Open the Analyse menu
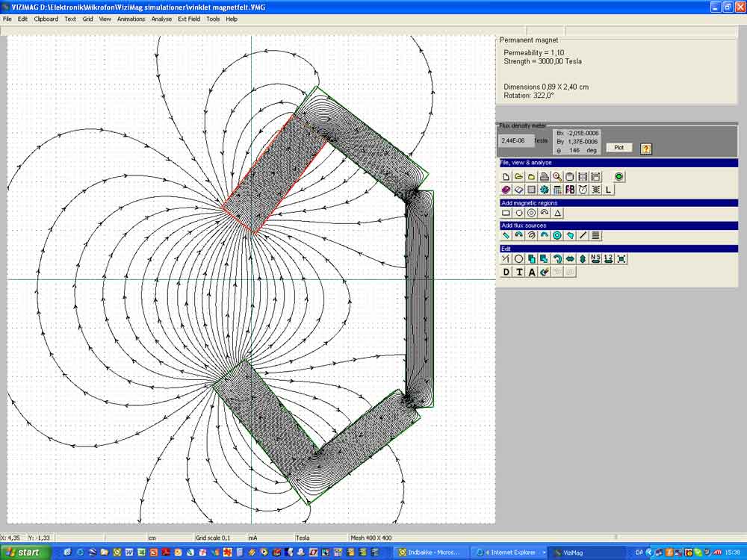The image size is (747, 560). pyautogui.click(x=161, y=19)
